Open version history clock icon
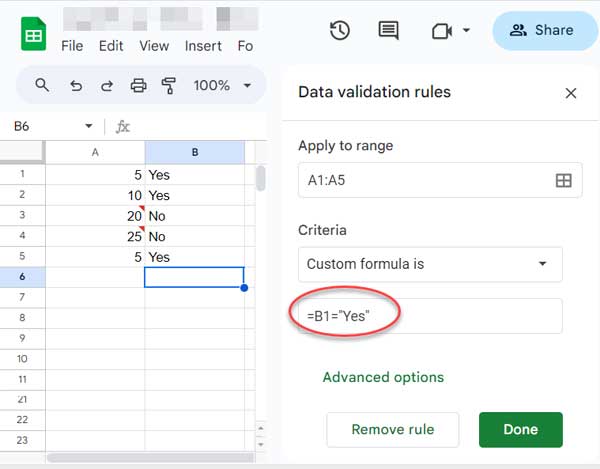This screenshot has height=469, width=600. pyautogui.click(x=339, y=31)
